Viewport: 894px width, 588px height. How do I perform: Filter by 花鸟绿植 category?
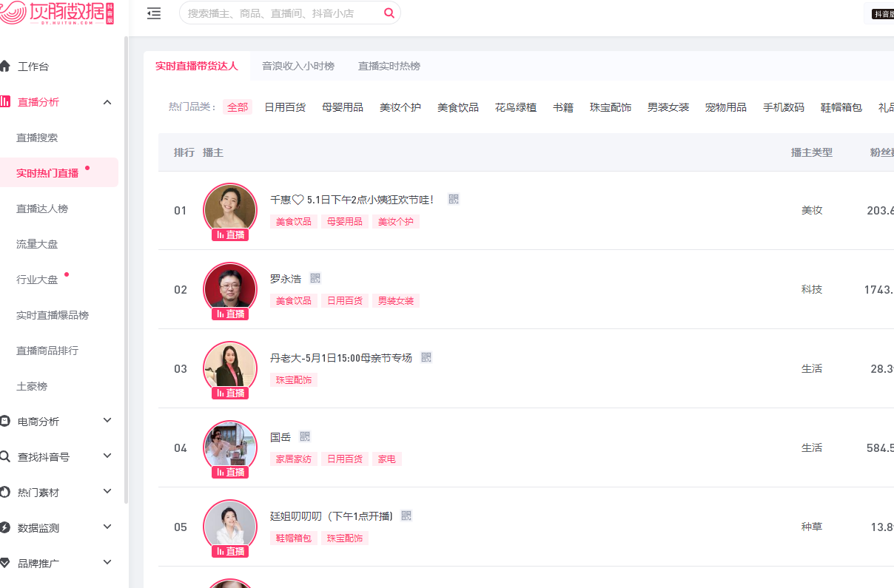pos(516,107)
